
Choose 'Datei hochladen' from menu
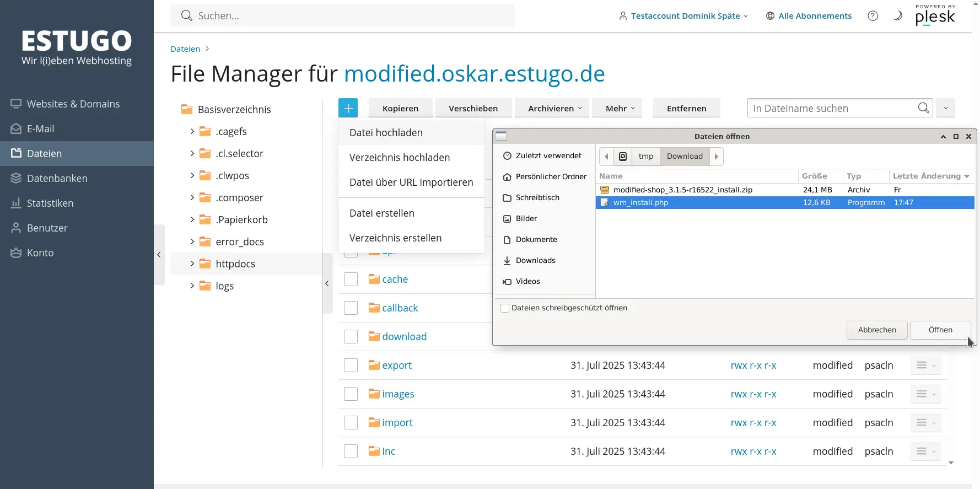coord(386,133)
